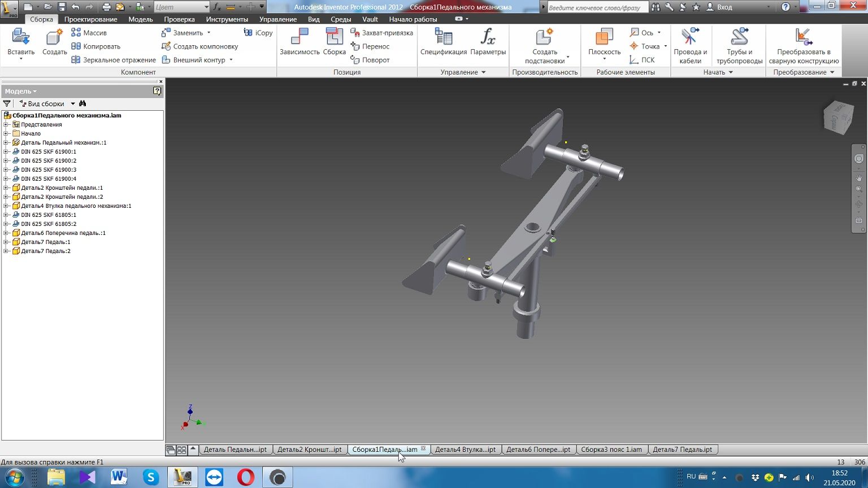
Task: Open Opera browser from the taskbar
Action: pos(245,477)
